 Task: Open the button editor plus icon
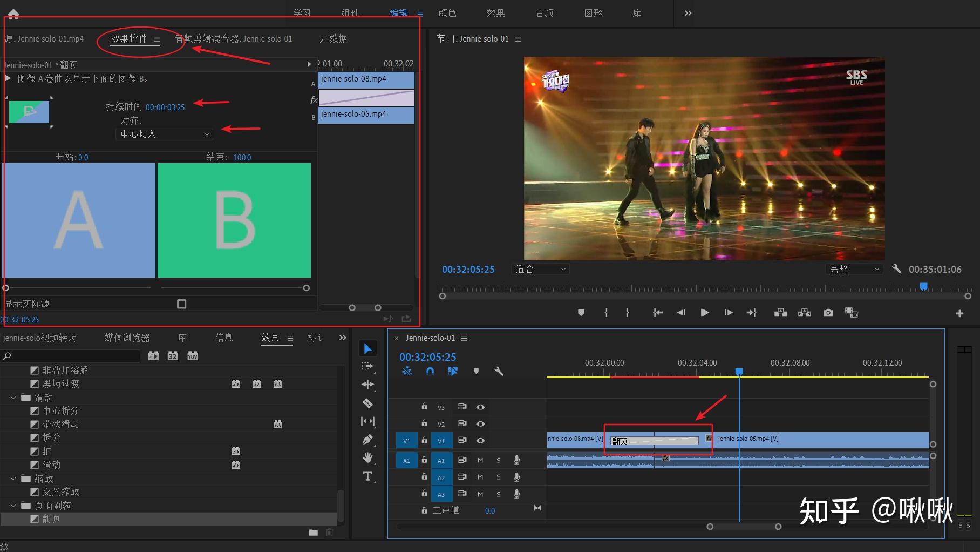pyautogui.click(x=959, y=313)
